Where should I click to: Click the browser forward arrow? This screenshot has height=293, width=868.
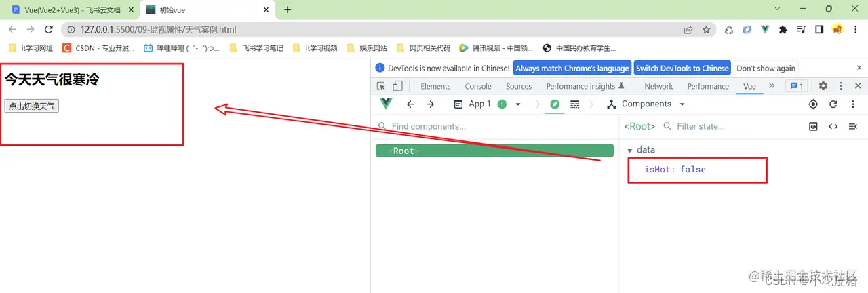tap(31, 30)
